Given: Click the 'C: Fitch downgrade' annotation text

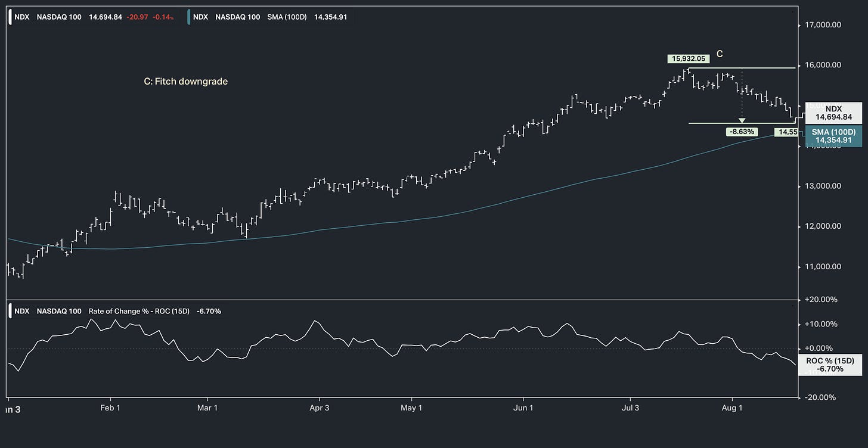Looking at the screenshot, I should pyautogui.click(x=186, y=81).
